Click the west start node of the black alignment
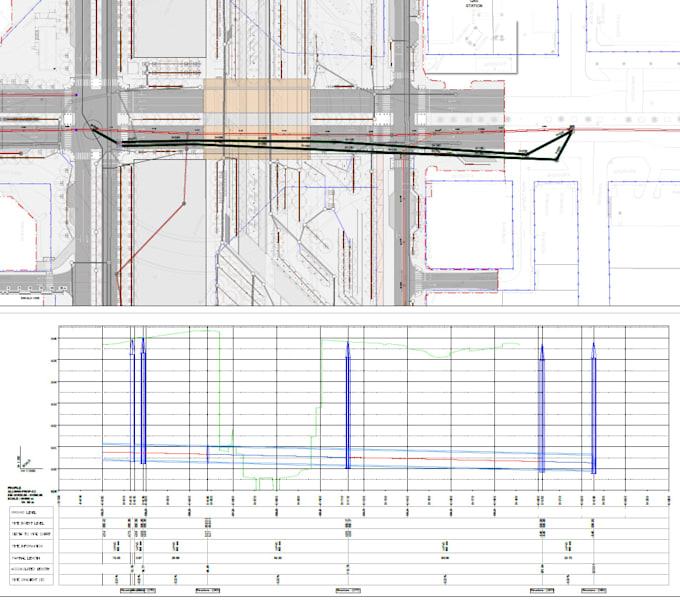This screenshot has height=604, width=680. click(x=94, y=127)
